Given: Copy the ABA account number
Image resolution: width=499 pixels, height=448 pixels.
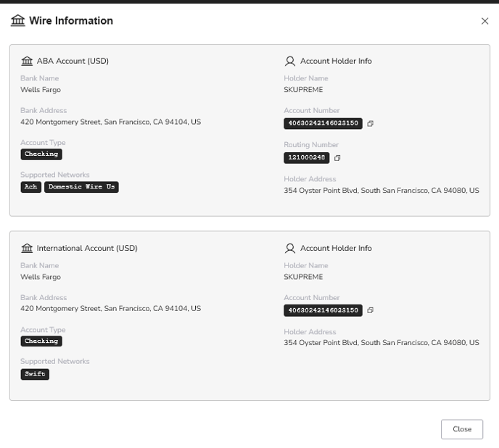Looking at the screenshot, I should [370, 123].
